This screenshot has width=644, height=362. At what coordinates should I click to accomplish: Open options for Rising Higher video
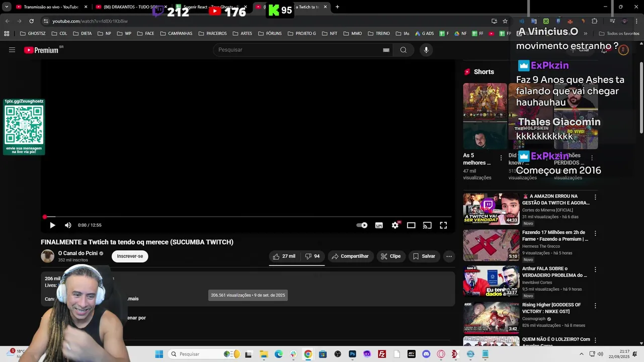595,306
